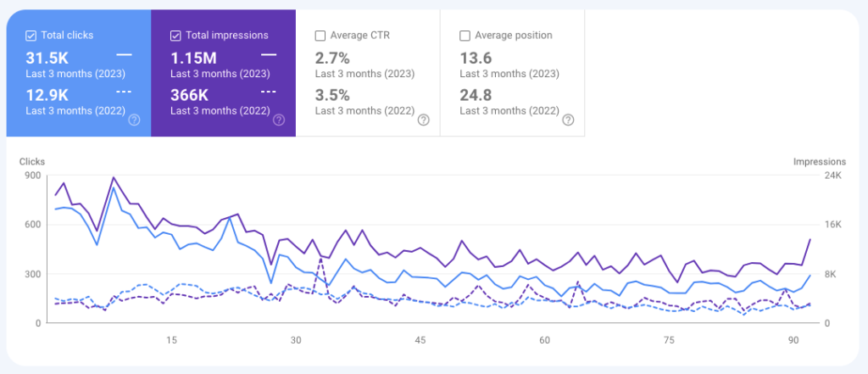Select the 13.6 Average position value
The height and width of the screenshot is (374, 868).
pyautogui.click(x=476, y=57)
